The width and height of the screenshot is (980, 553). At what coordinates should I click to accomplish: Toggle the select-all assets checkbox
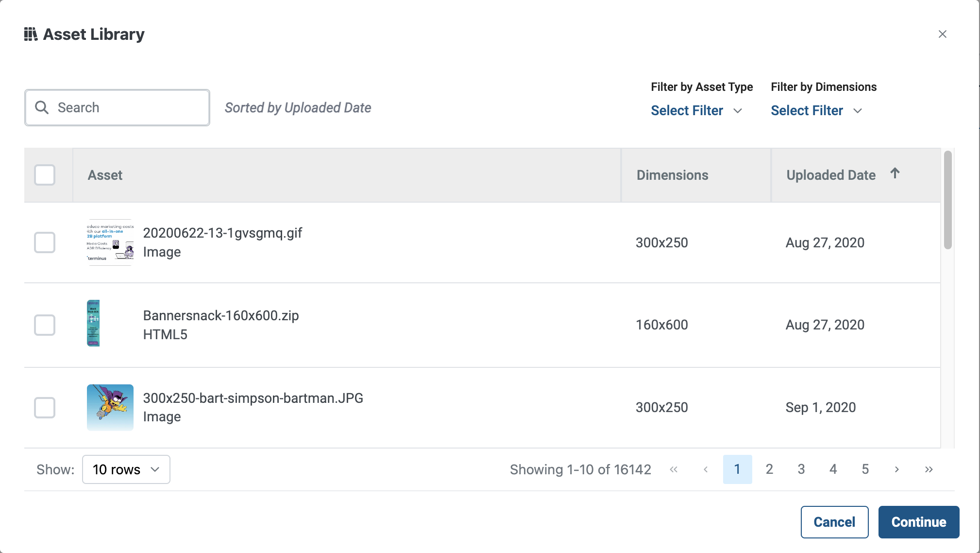[x=45, y=175]
